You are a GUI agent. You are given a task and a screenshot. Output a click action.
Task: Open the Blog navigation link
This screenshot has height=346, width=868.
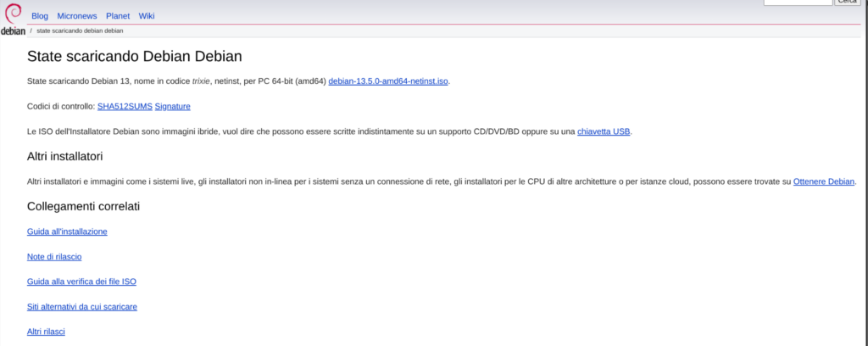point(40,16)
